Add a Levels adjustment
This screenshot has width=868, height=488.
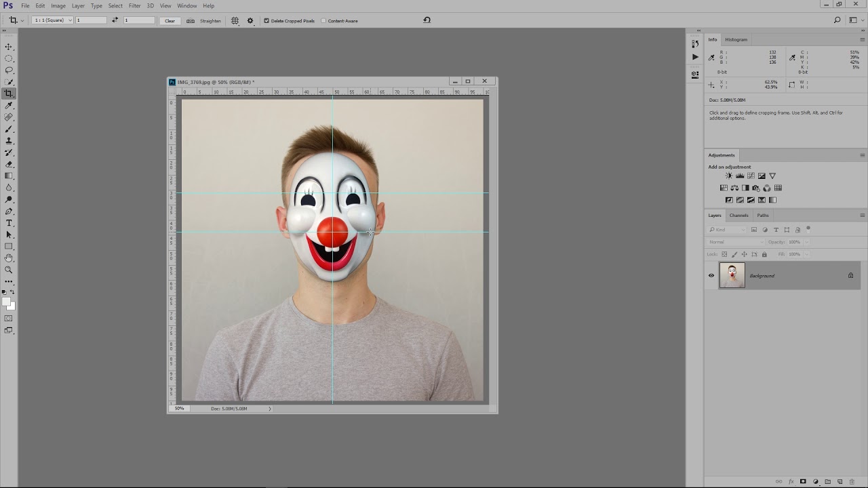740,176
